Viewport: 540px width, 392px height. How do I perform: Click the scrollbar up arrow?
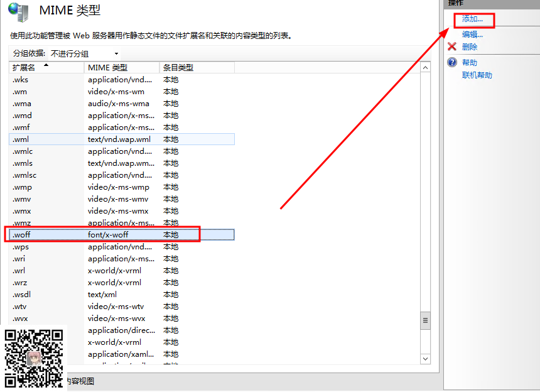pos(425,68)
